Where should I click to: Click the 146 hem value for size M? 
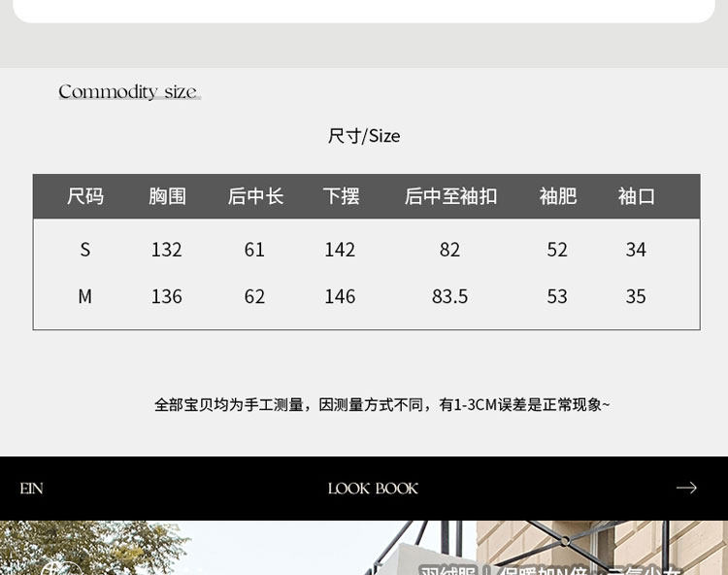tap(340, 296)
